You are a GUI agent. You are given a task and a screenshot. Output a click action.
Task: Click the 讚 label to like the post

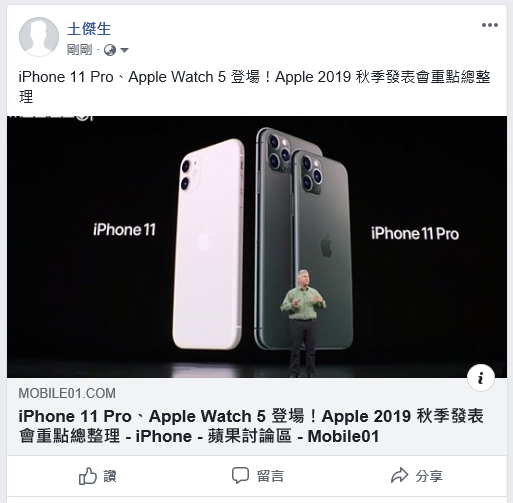pos(109,476)
